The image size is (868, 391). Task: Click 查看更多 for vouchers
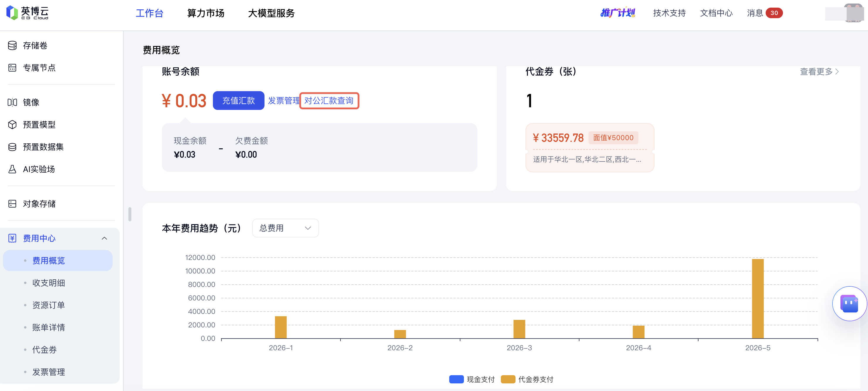coord(820,72)
